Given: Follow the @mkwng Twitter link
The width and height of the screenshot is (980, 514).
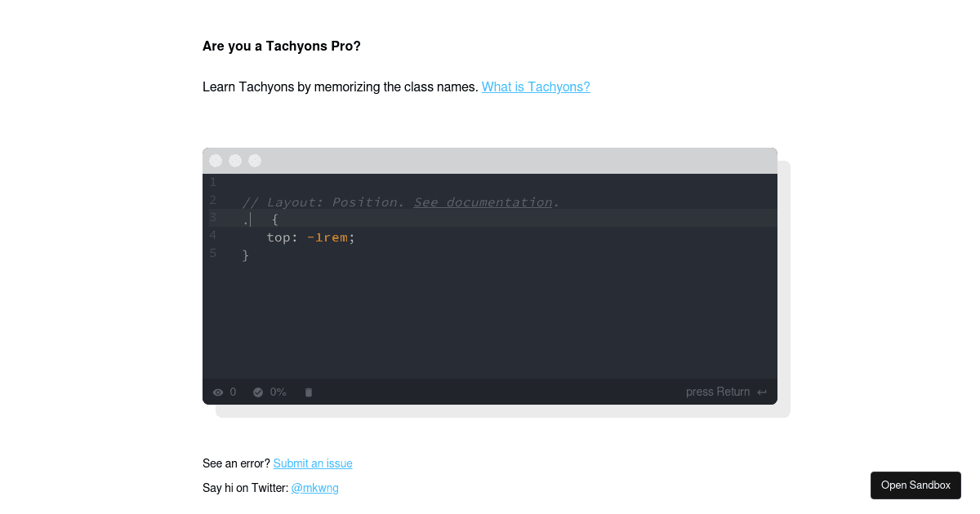Looking at the screenshot, I should (x=314, y=488).
